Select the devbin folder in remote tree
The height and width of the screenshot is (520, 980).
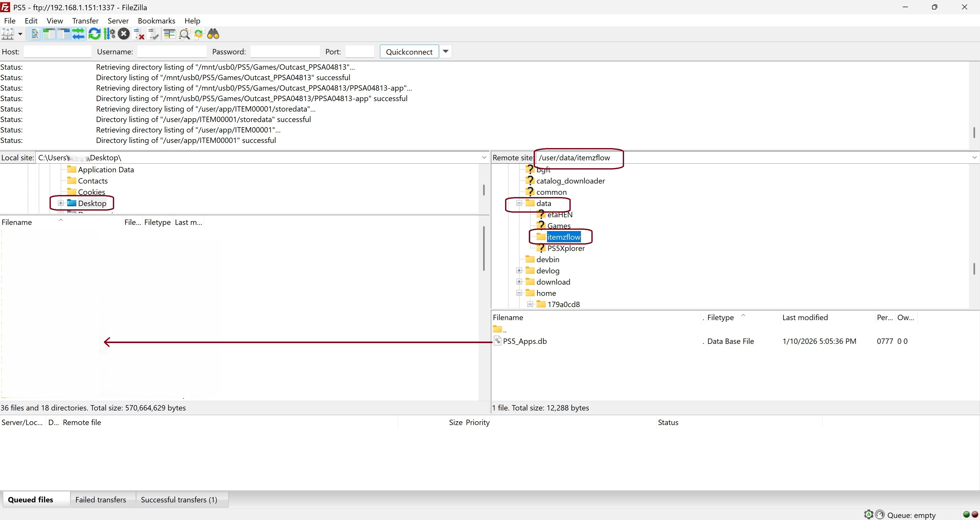point(547,259)
